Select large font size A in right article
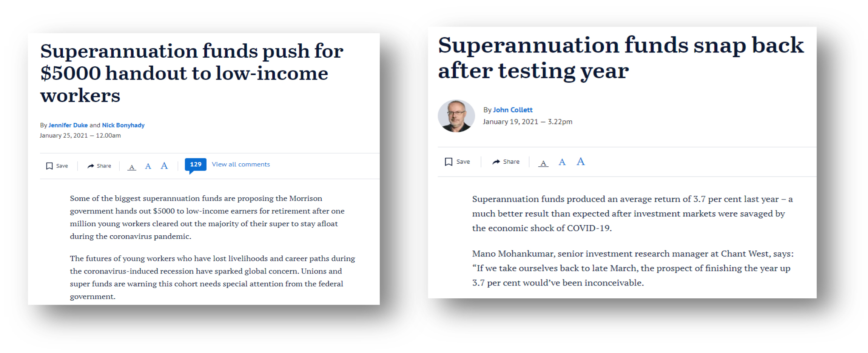The width and height of the screenshot is (868, 353). point(581,161)
